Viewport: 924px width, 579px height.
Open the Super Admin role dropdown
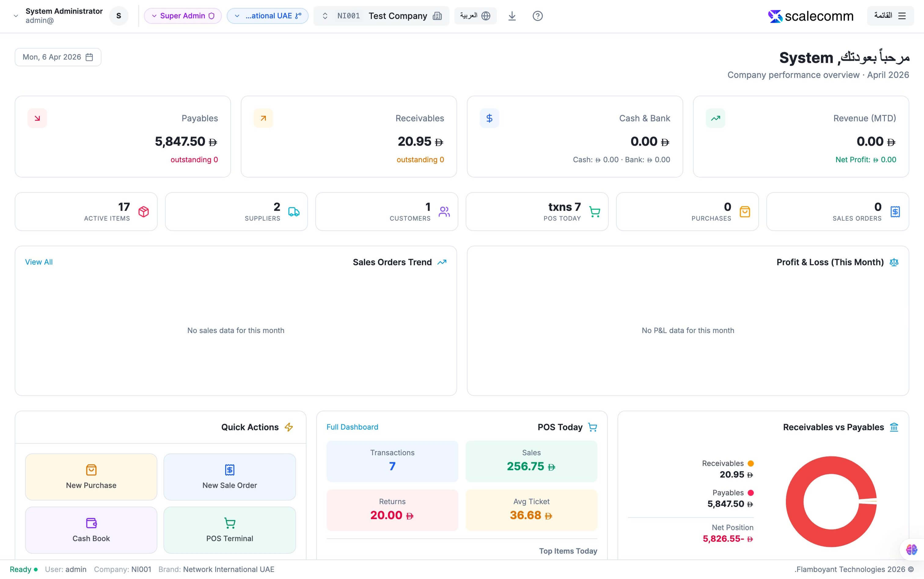(183, 16)
